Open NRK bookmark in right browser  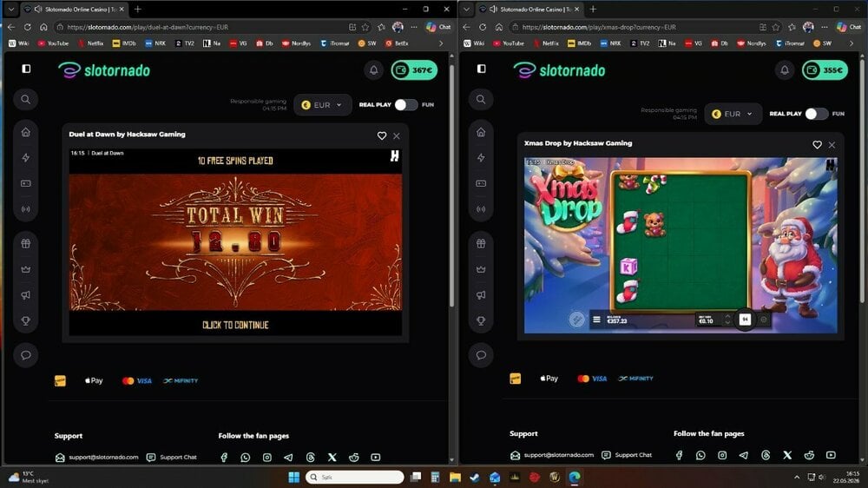tap(610, 43)
